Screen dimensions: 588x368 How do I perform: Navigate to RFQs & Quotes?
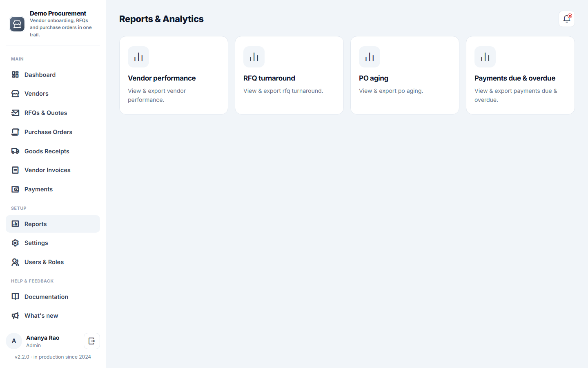click(53, 113)
